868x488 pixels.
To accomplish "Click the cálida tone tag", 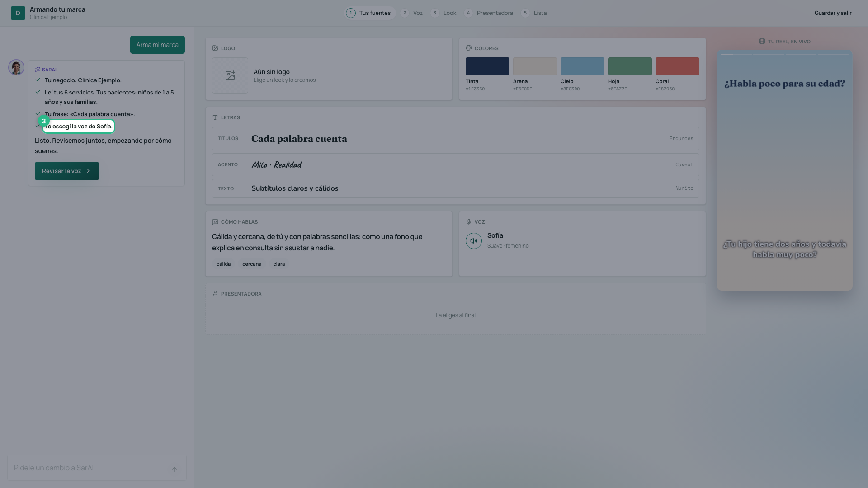I will pyautogui.click(x=223, y=264).
